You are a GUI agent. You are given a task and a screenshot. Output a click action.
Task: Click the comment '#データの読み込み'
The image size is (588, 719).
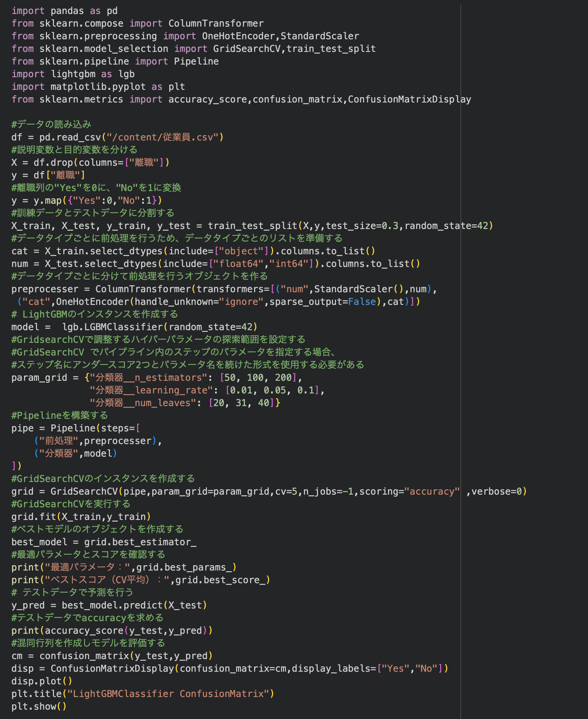point(51,124)
